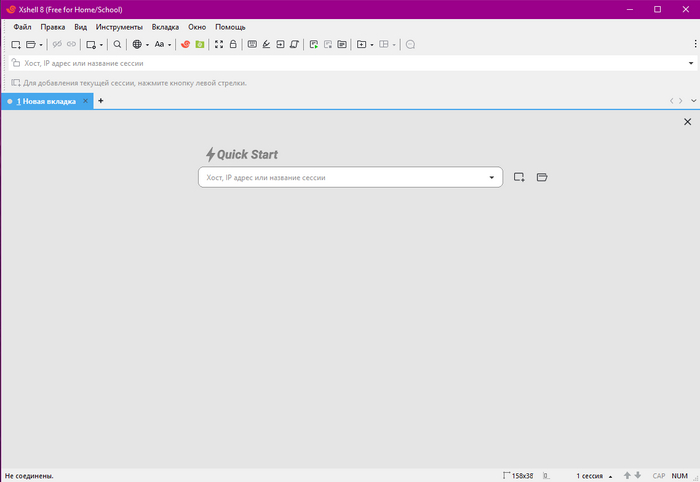Screen dimensions: 700x482
Task: Expand the Quick Start host dropdown arrow
Action: click(x=491, y=178)
